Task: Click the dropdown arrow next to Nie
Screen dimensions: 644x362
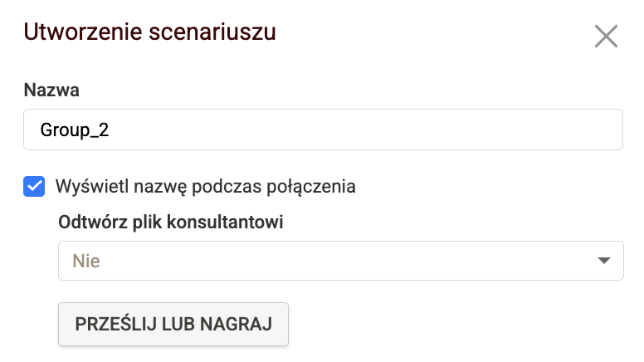Action: click(x=604, y=262)
